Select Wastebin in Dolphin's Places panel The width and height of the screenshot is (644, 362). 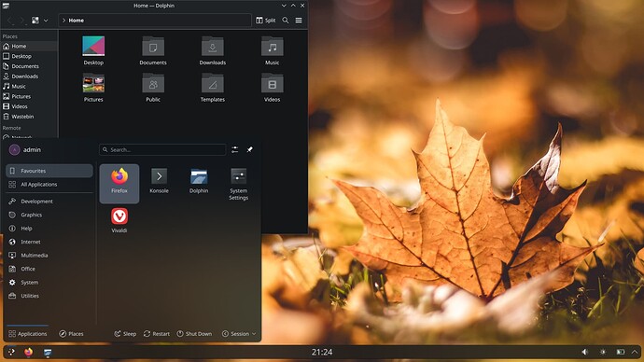pyautogui.click(x=29, y=117)
